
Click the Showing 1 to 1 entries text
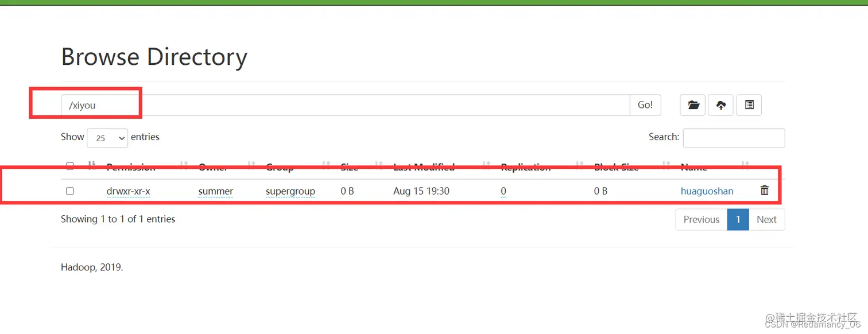point(118,219)
